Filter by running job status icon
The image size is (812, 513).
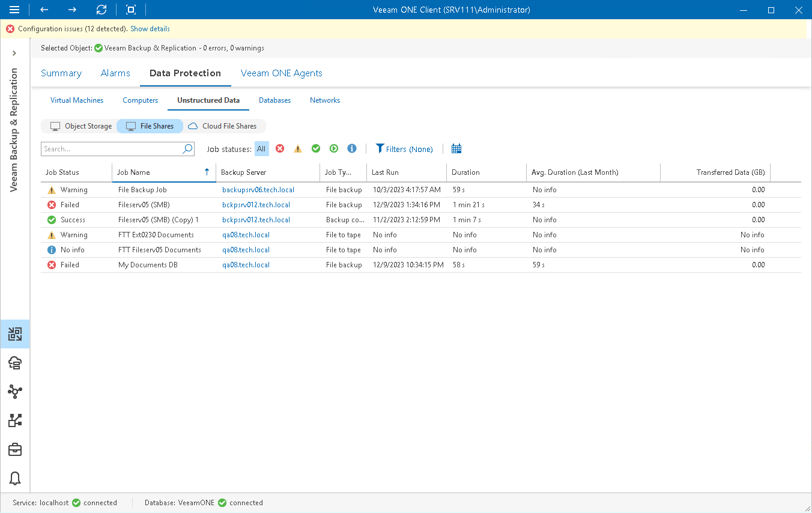[x=334, y=149]
